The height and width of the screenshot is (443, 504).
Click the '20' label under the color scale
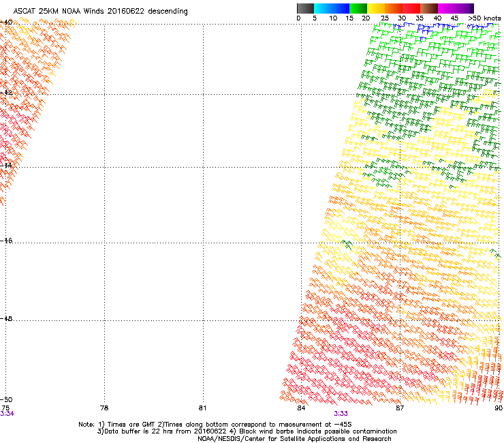point(366,18)
